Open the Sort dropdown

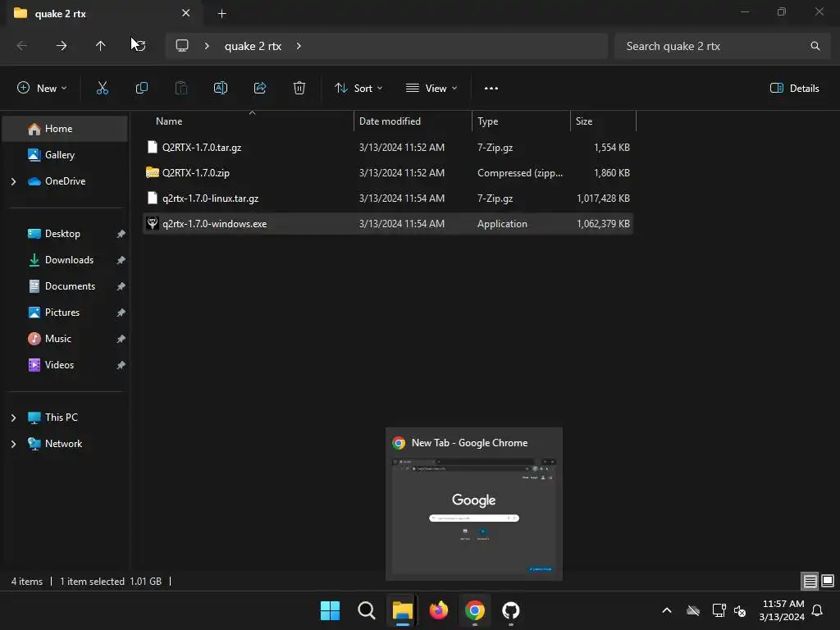pyautogui.click(x=358, y=89)
